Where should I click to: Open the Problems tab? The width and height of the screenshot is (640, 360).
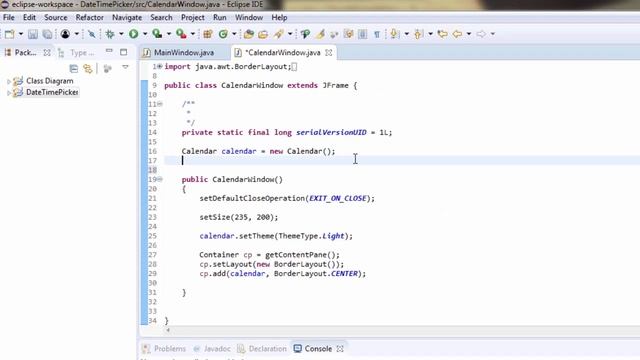coord(164,349)
